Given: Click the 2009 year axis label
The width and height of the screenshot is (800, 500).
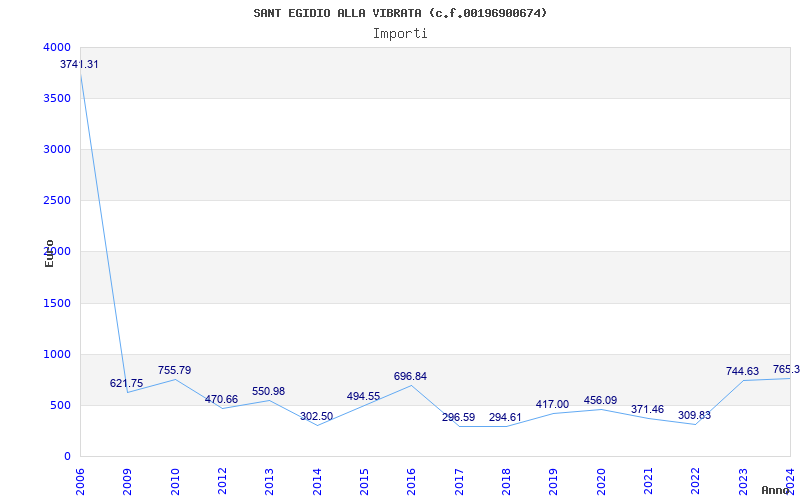Looking at the screenshot, I should (128, 482).
